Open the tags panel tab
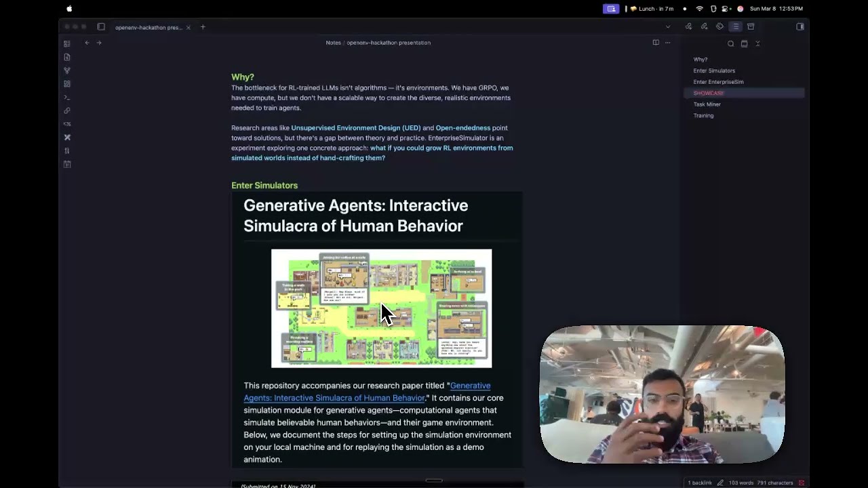Screen dimensions: 868x488 tap(719, 26)
